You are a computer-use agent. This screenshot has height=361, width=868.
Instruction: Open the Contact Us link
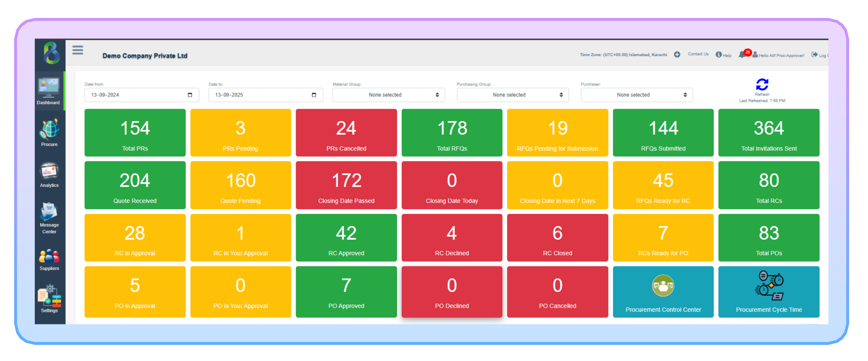coord(698,54)
